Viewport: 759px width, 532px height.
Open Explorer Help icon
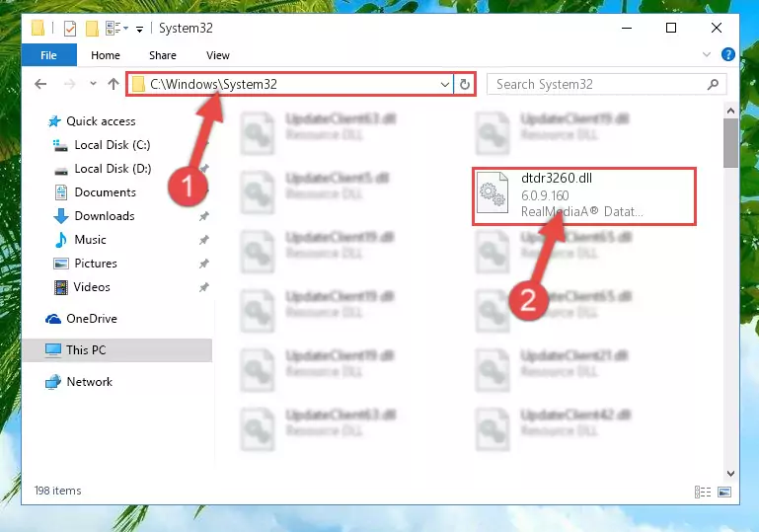pos(727,54)
